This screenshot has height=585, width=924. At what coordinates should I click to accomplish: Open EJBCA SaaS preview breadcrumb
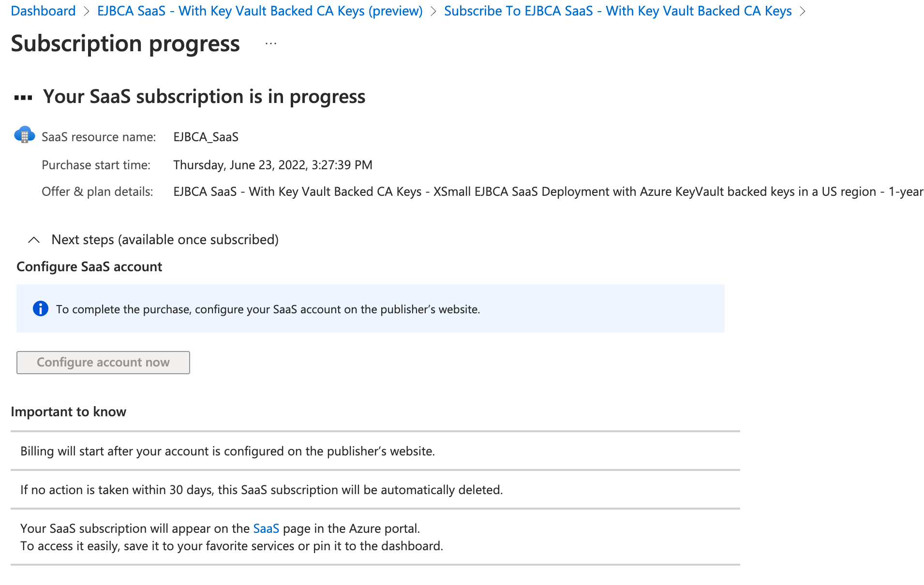260,11
